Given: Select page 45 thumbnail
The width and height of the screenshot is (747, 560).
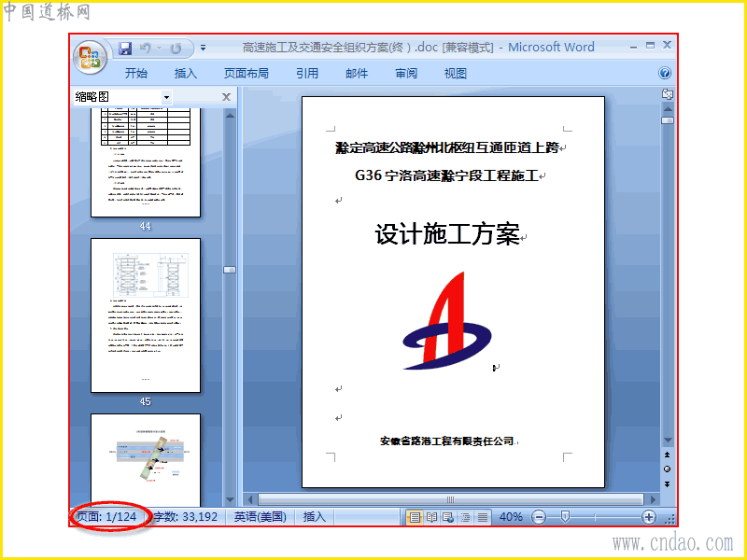Looking at the screenshot, I should (146, 315).
